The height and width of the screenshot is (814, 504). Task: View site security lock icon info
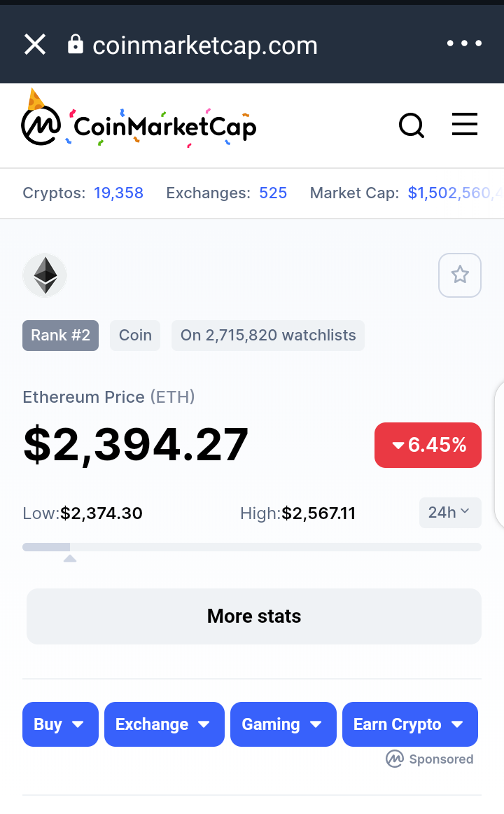pos(76,45)
